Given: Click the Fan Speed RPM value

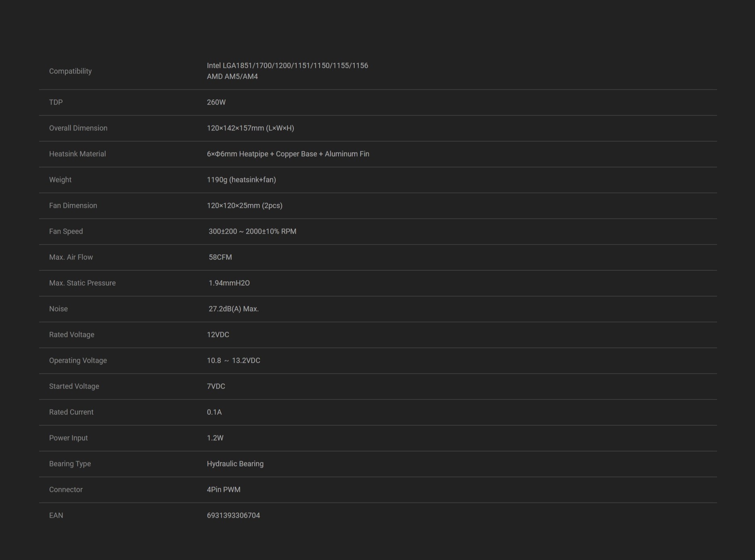Looking at the screenshot, I should tap(252, 232).
